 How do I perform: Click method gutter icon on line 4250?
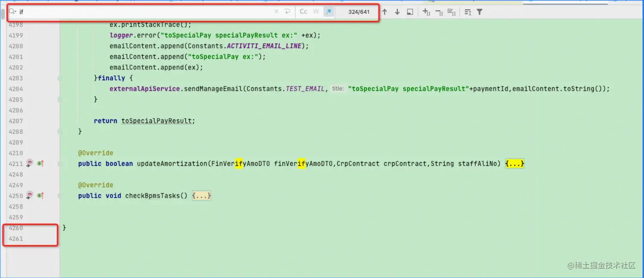click(x=29, y=195)
